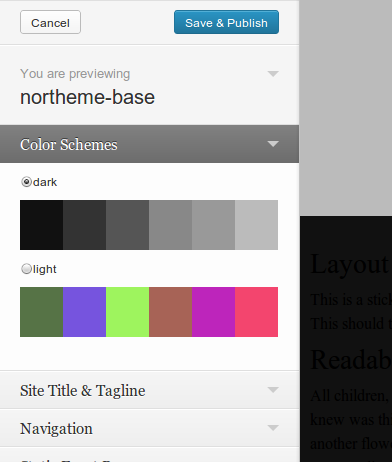Viewport: 392px width, 462px height.
Task: Click the 'Readab' heading in preview pane
Action: pyautogui.click(x=351, y=360)
